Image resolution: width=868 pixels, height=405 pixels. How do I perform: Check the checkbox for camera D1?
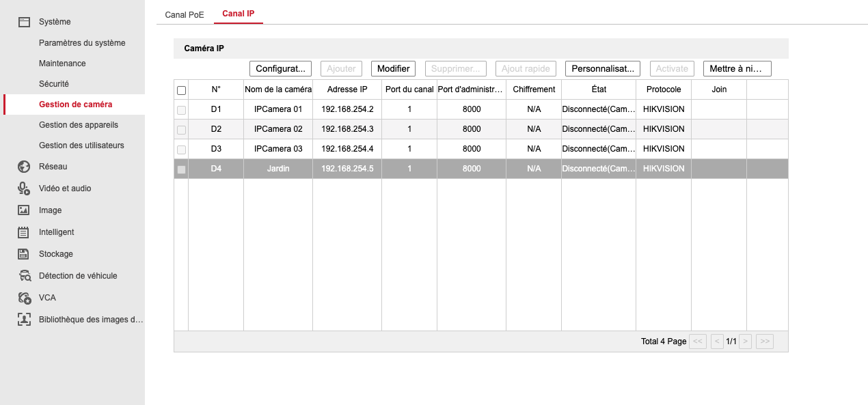[181, 110]
